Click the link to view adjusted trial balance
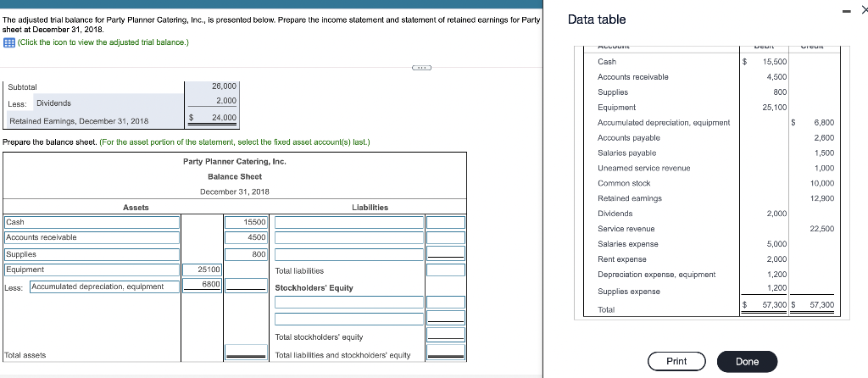The image size is (868, 378). (103, 42)
